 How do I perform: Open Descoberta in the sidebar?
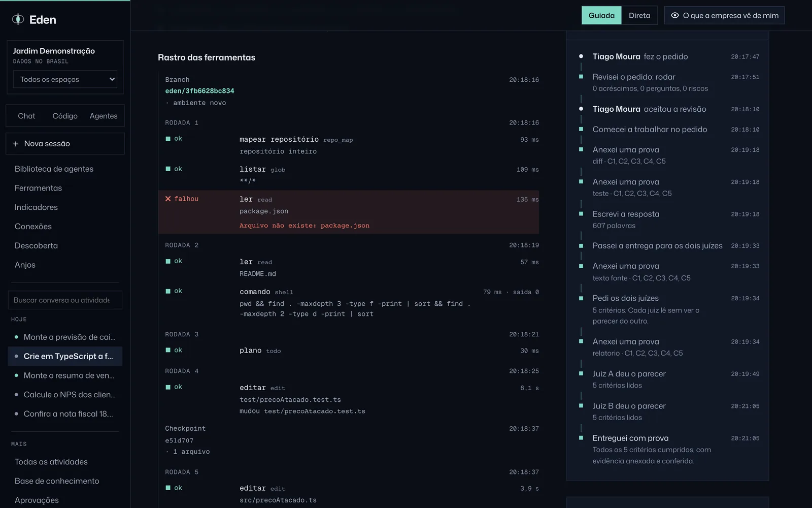(x=36, y=245)
